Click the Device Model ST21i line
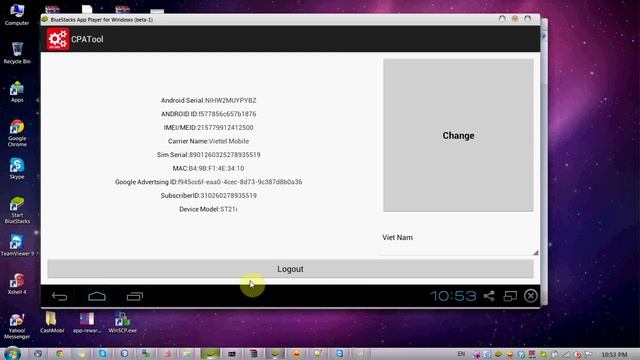Screen dimensions: 640x360 pyautogui.click(x=209, y=209)
